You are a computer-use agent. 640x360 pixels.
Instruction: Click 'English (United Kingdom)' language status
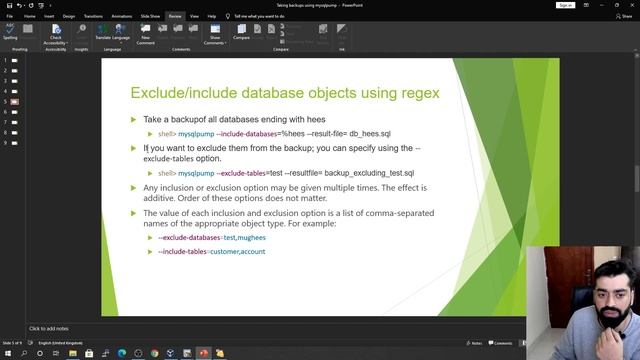pyautogui.click(x=60, y=343)
